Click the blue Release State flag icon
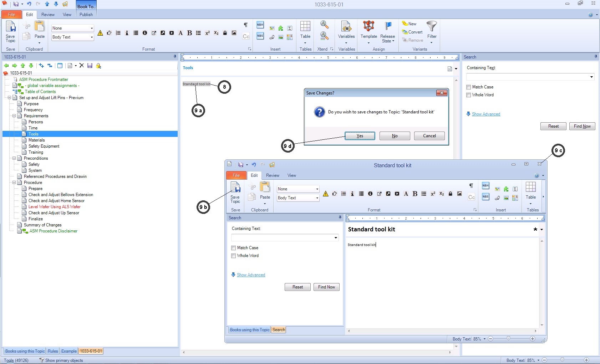The width and height of the screenshot is (600, 364). click(388, 26)
